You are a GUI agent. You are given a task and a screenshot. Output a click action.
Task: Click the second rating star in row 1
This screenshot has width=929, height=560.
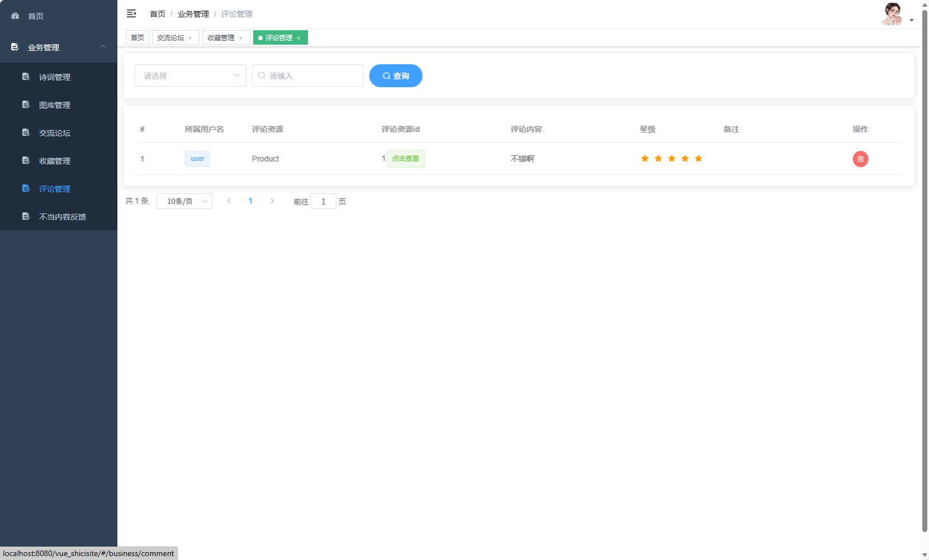tap(658, 159)
